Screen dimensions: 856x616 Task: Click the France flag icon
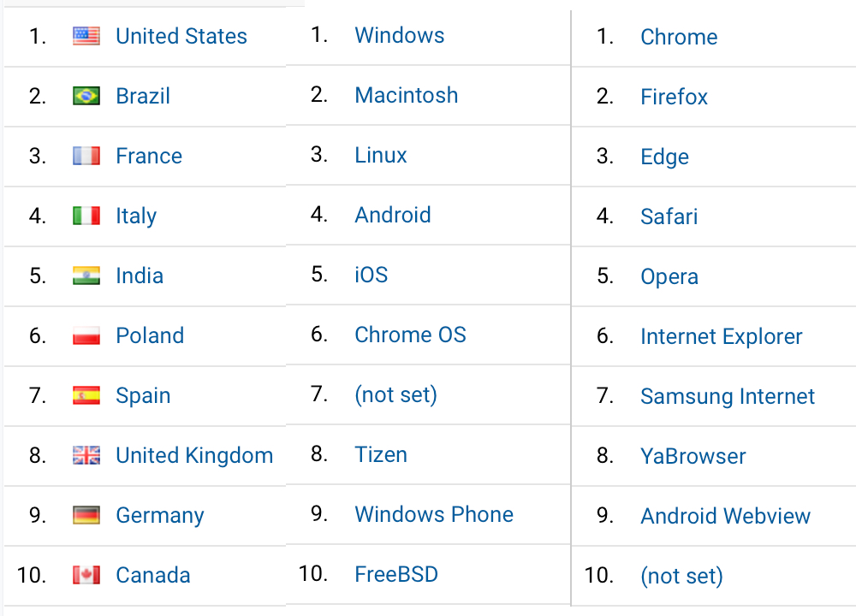coord(86,156)
